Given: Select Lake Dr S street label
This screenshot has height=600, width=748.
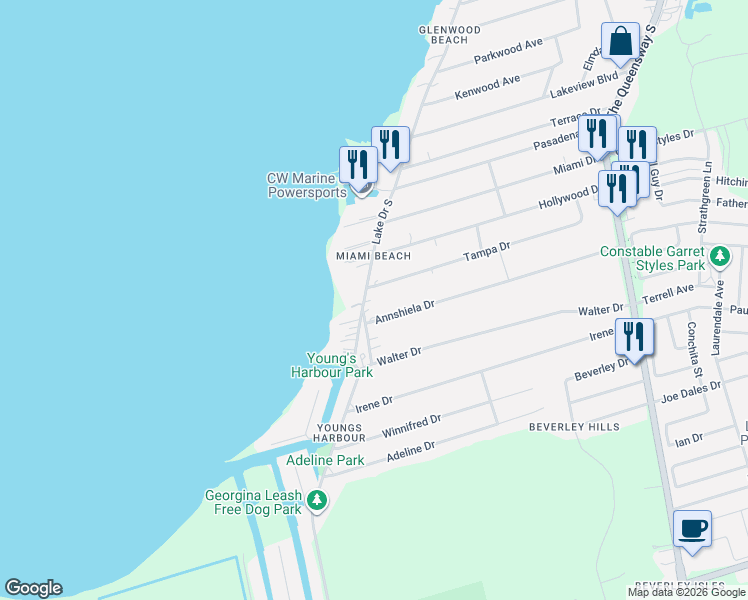Looking at the screenshot, I should (x=382, y=222).
